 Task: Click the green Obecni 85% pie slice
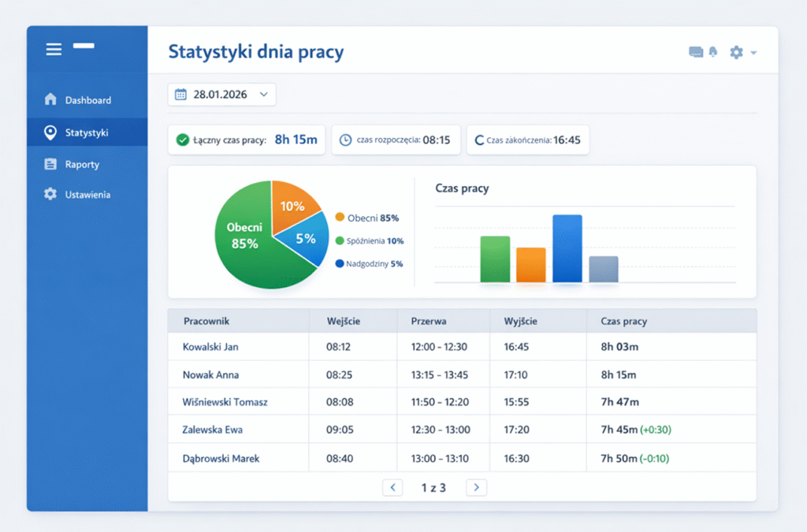tap(248, 244)
